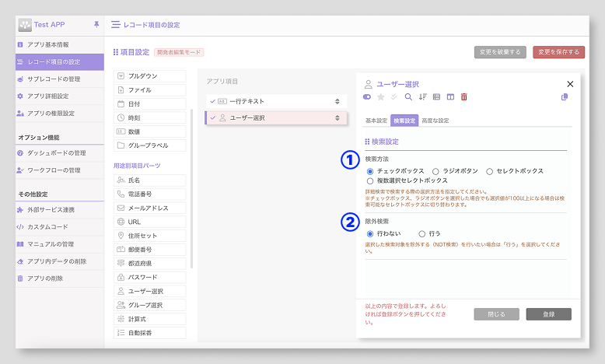
Task: Click the アプリの削除 trash icon in sidebar
Action: point(20,278)
